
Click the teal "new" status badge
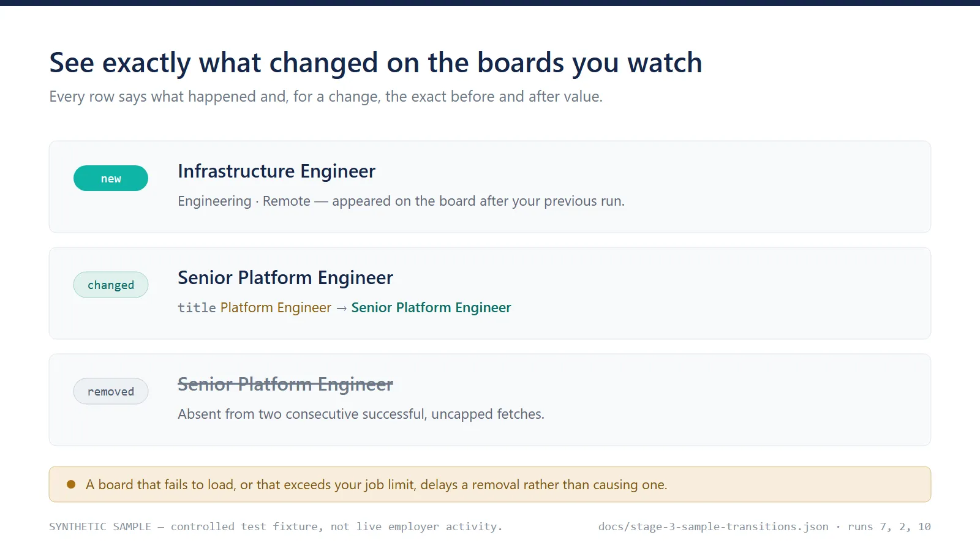tap(111, 178)
